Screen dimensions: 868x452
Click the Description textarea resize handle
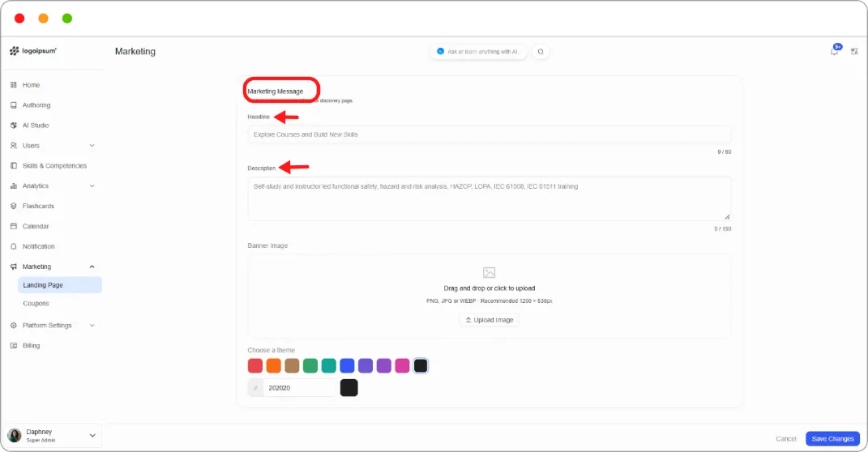(x=727, y=217)
